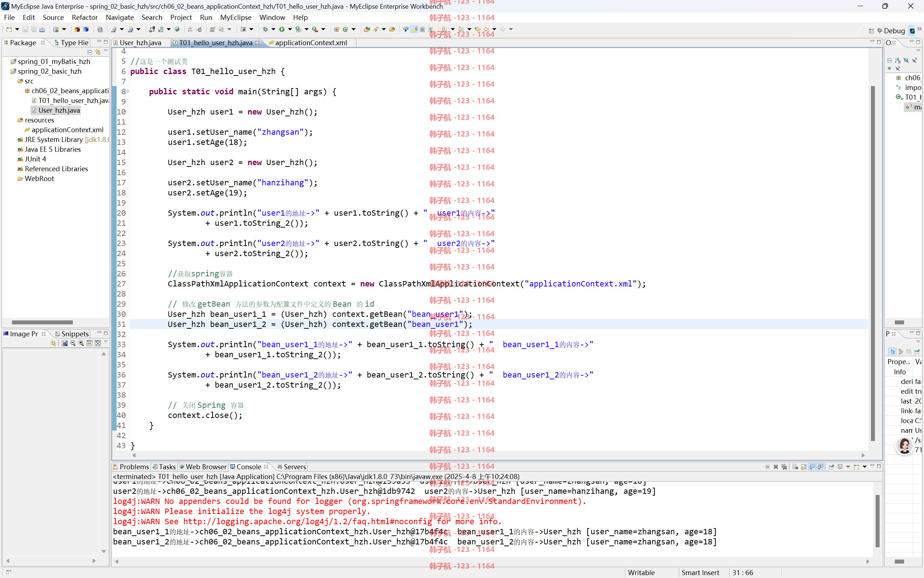Open the MyEclipse menu

point(236,17)
